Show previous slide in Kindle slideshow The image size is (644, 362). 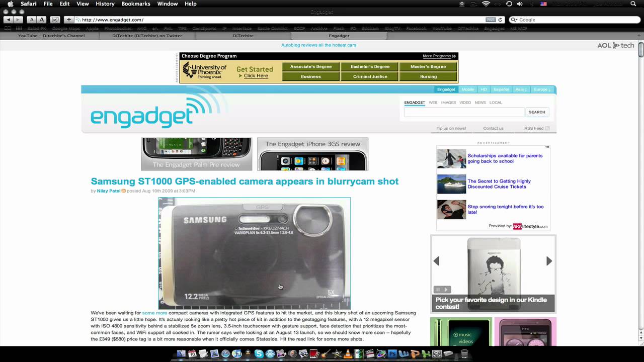coord(436,261)
